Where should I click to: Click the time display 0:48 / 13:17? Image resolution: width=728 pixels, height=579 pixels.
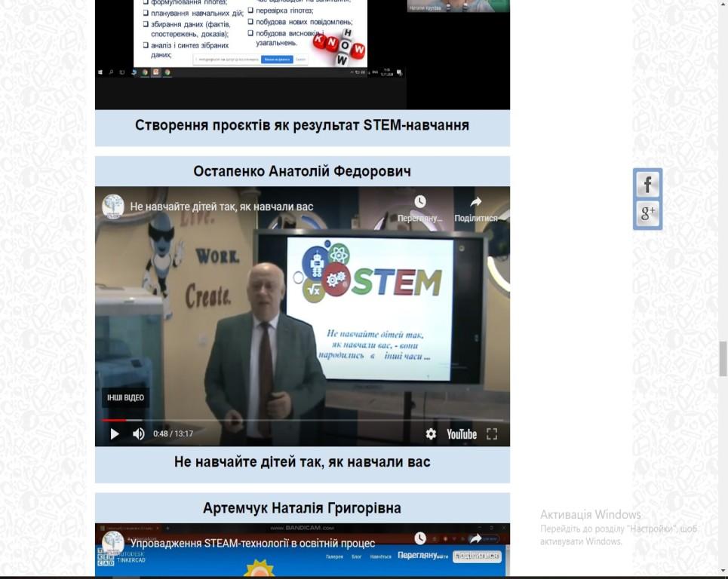pos(174,433)
